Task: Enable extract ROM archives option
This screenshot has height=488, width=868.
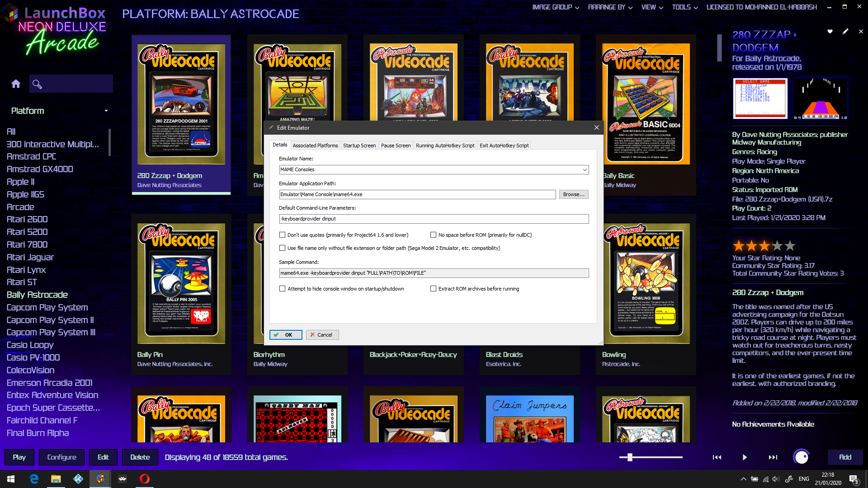Action: point(434,289)
